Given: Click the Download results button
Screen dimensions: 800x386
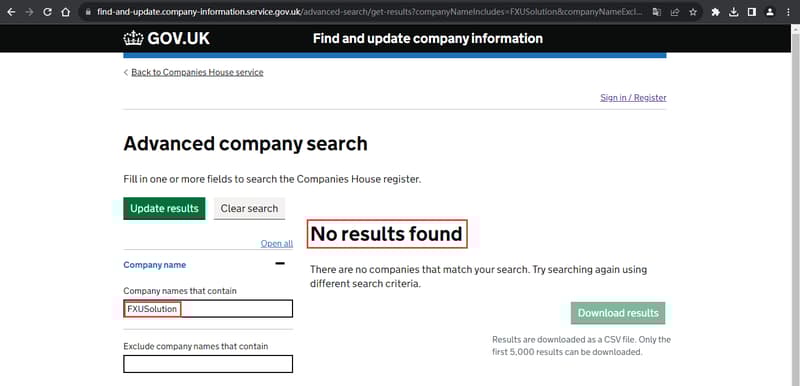Looking at the screenshot, I should [x=618, y=313].
